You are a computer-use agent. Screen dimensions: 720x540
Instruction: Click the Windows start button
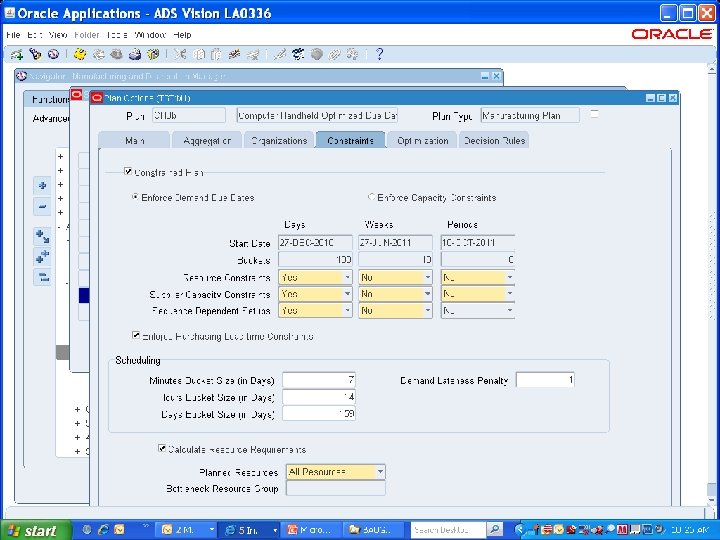[x=36, y=530]
